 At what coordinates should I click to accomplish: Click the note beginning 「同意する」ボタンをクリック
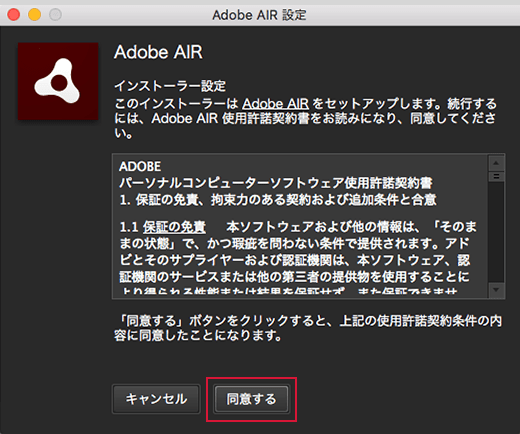tap(308, 328)
